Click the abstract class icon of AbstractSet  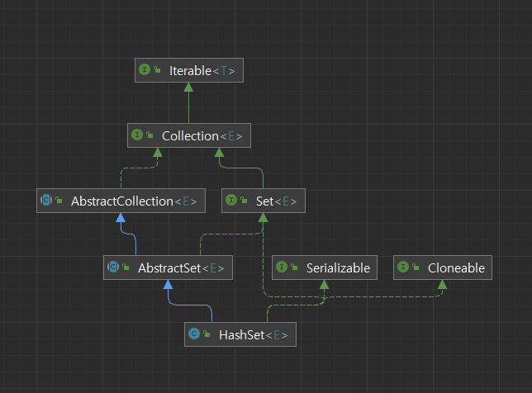113,268
